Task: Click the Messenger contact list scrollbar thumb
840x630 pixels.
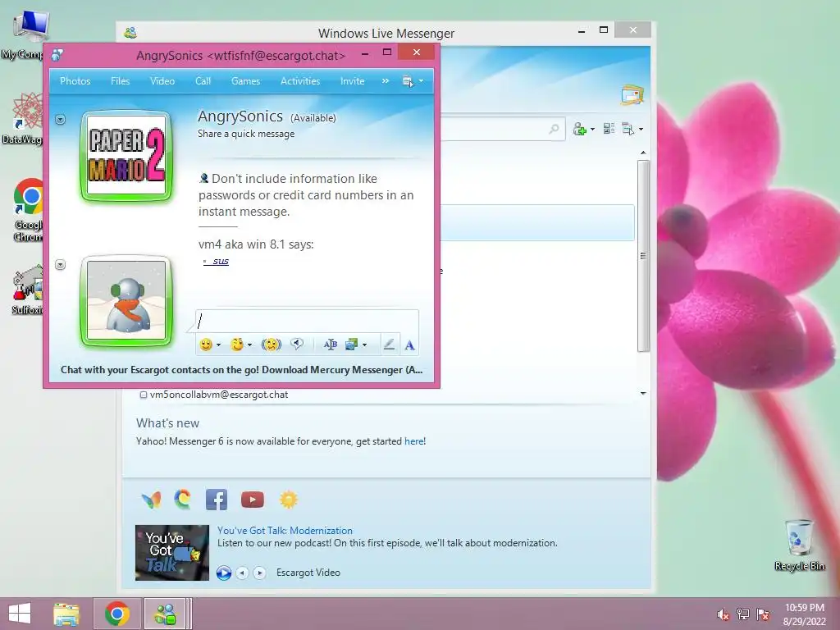Action: [x=643, y=256]
